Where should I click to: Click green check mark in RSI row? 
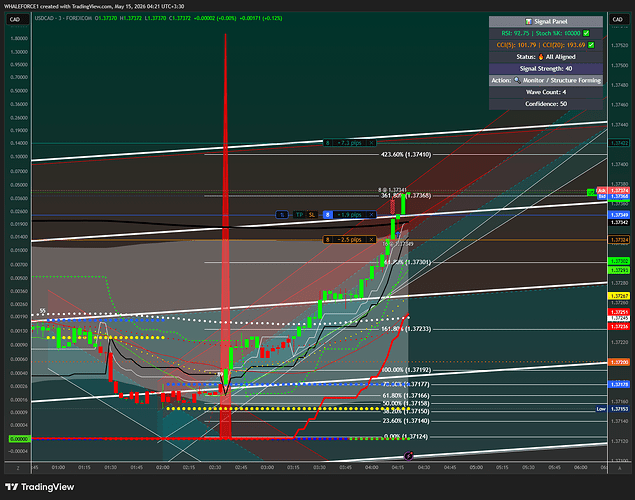tap(586, 33)
